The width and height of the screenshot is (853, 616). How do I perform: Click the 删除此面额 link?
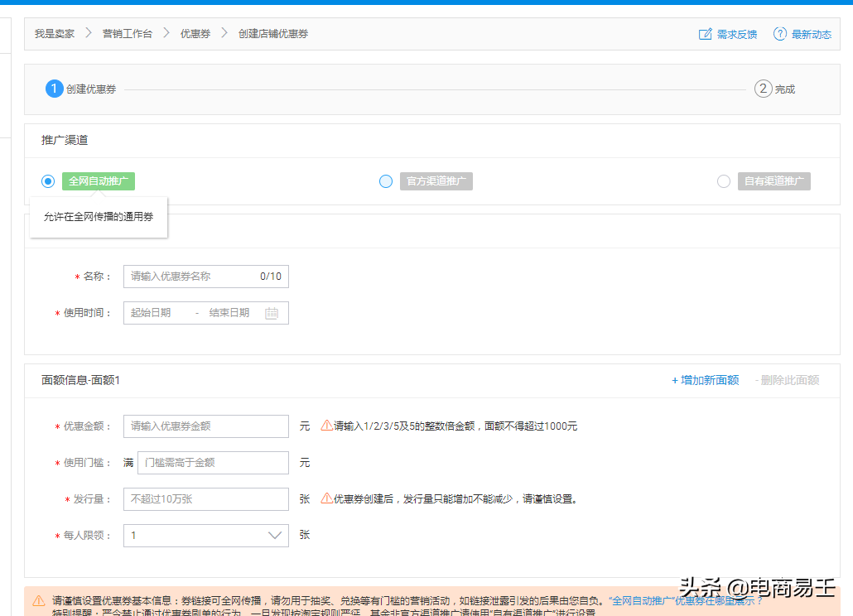(788, 380)
